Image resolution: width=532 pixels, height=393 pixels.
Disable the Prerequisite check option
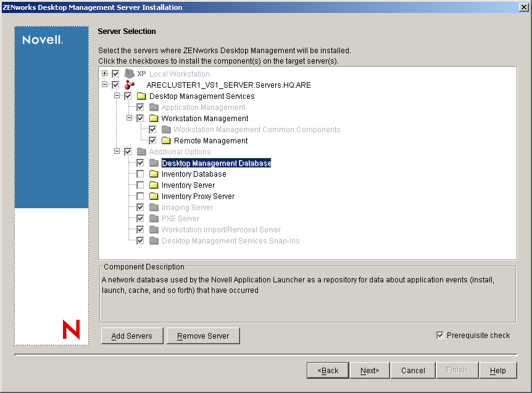click(x=440, y=335)
